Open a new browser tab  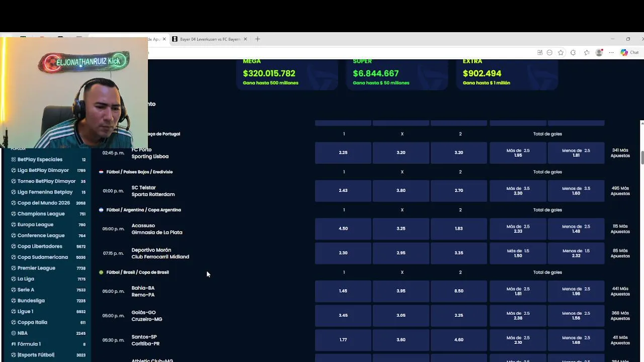258,39
